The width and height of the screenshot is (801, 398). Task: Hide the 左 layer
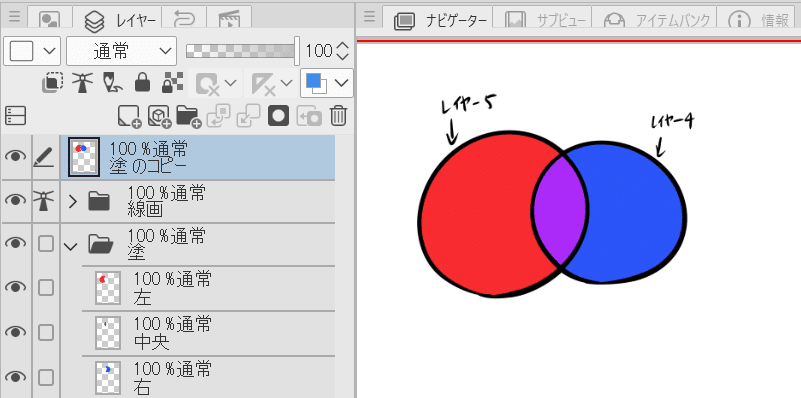pos(15,288)
